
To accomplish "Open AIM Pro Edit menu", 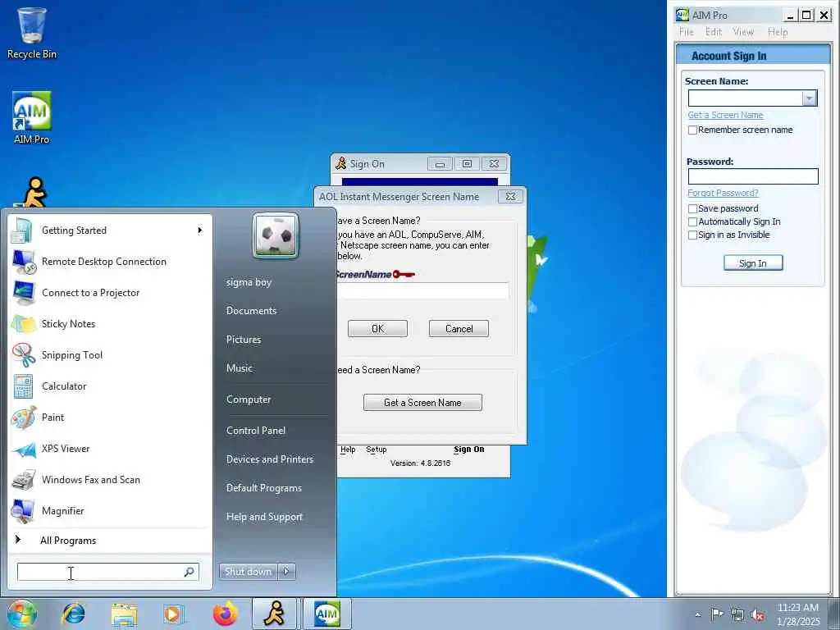I will [714, 32].
